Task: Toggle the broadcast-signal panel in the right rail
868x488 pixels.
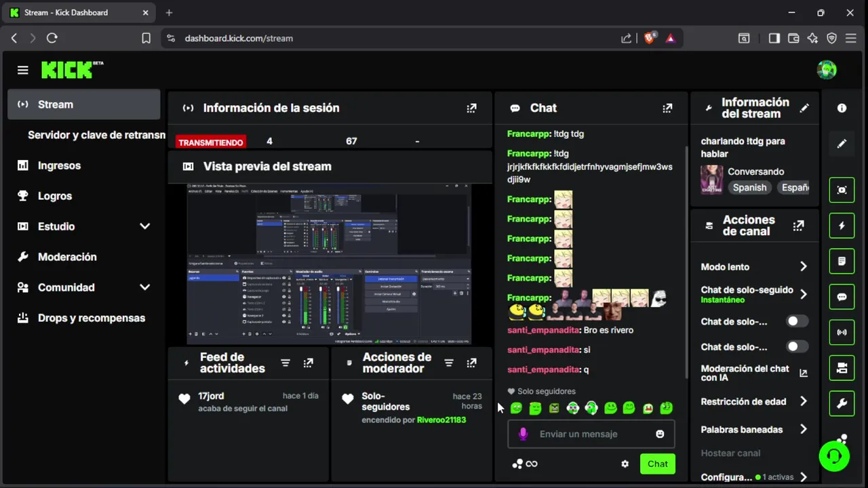Action: pos(842,332)
